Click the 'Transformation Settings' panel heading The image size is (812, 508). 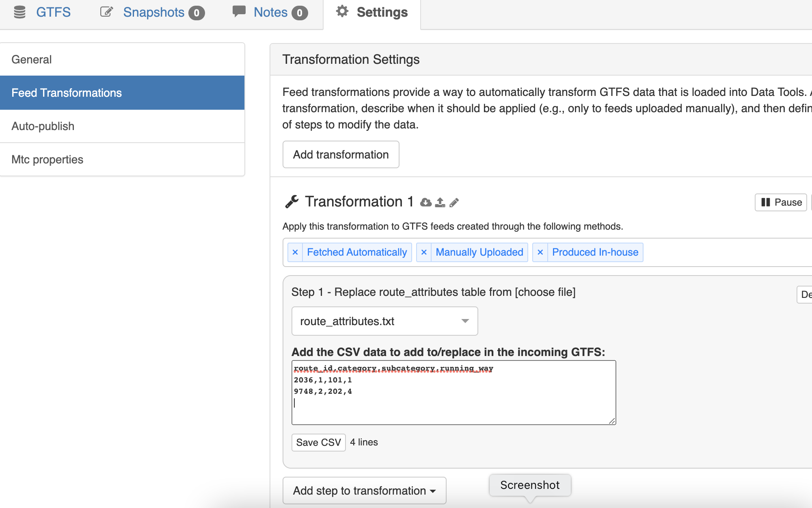(x=351, y=59)
